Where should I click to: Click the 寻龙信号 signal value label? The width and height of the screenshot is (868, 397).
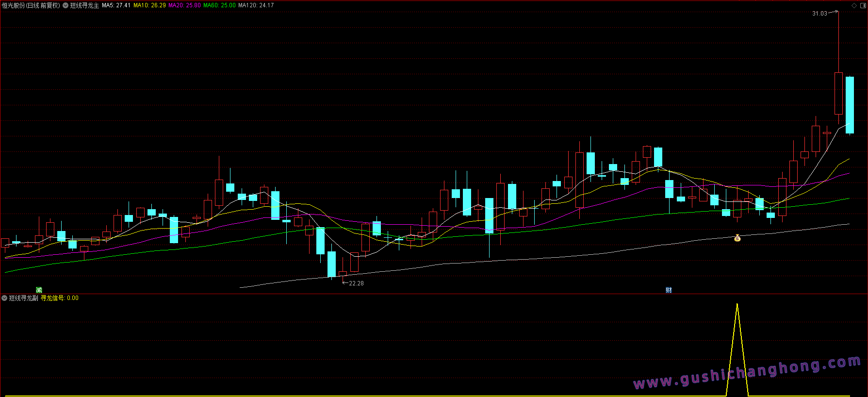[x=59, y=298]
